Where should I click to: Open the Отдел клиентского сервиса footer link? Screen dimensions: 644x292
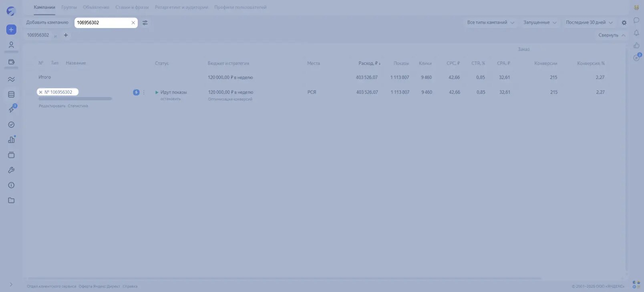click(51, 286)
